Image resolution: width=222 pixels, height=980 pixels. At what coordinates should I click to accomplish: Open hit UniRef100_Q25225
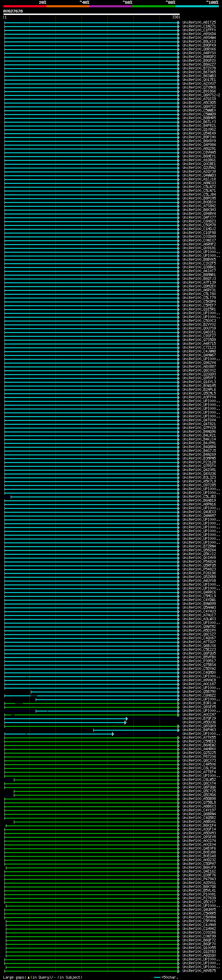[199, 753]
